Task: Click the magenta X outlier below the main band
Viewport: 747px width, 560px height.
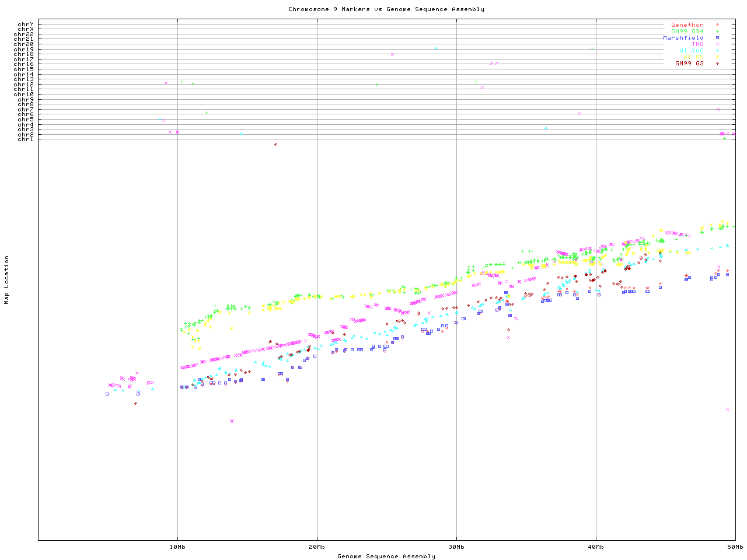Action: (x=232, y=421)
